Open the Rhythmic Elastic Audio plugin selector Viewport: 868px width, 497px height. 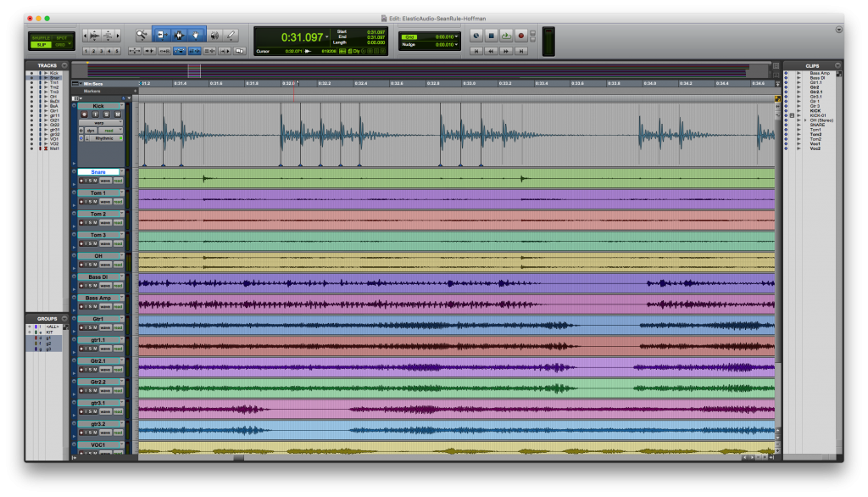point(104,138)
